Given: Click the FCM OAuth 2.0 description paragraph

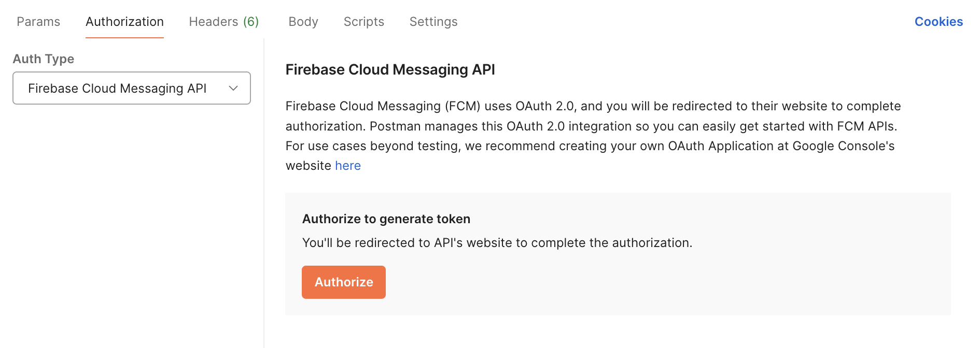Looking at the screenshot, I should pos(591,126).
